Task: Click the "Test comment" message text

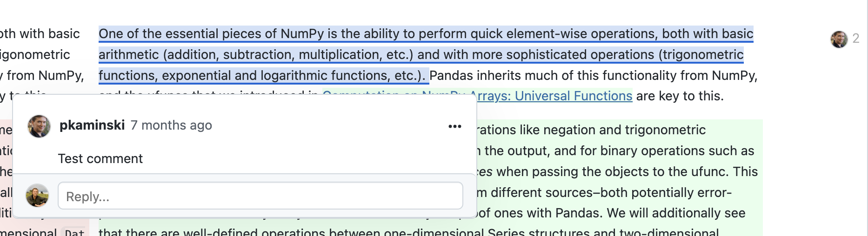Action: pyautogui.click(x=100, y=159)
